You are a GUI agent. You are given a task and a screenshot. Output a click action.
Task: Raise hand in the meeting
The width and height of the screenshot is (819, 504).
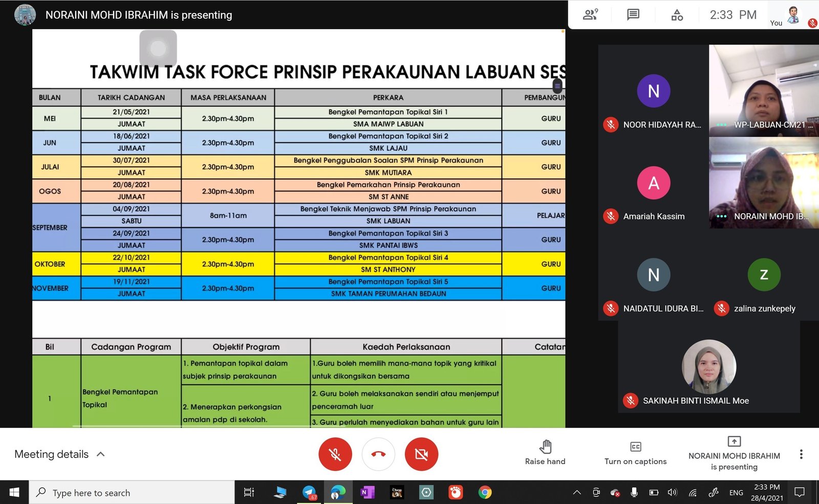[545, 453]
